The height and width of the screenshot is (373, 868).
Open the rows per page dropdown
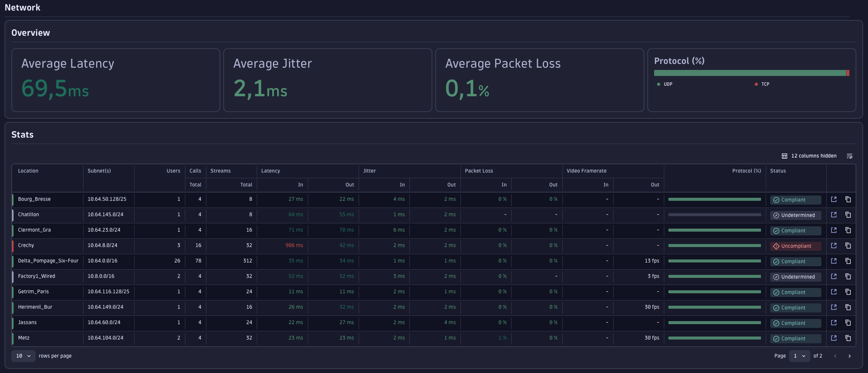(23, 356)
